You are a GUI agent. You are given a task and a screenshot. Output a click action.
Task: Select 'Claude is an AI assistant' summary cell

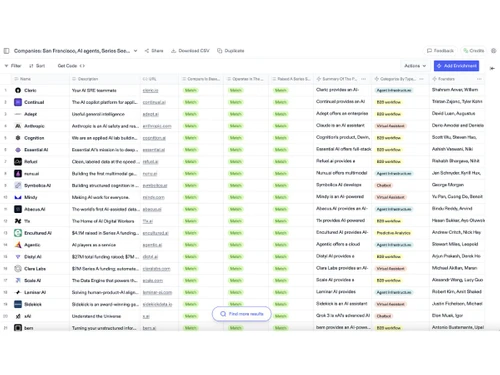(342, 126)
